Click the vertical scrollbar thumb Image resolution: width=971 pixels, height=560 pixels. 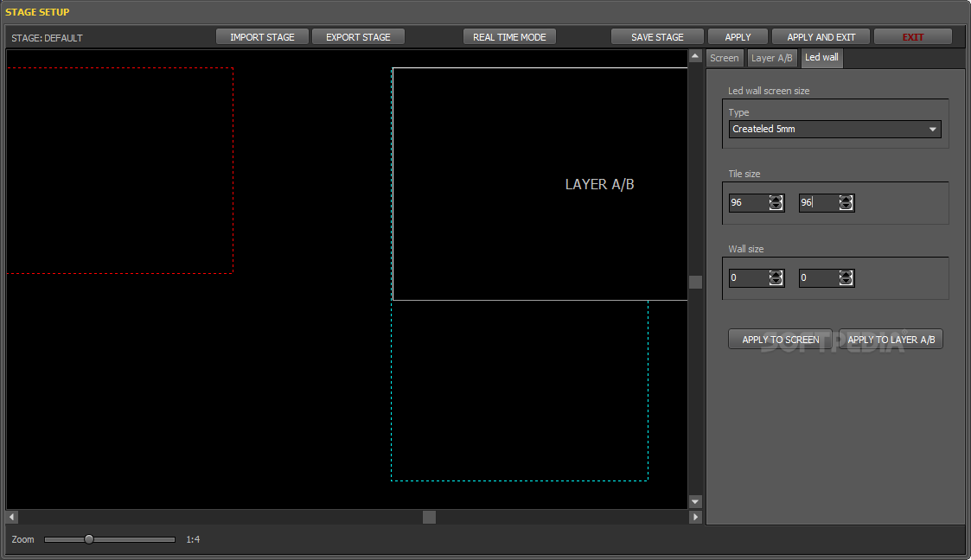[695, 283]
